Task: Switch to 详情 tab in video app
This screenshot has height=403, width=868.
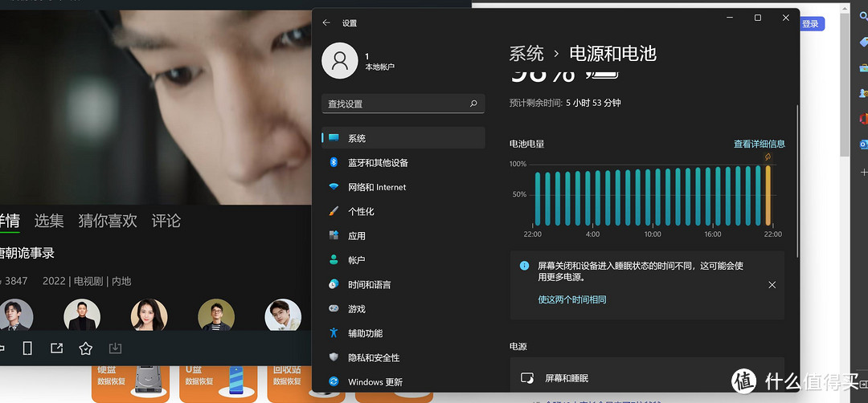Action: coord(10,221)
